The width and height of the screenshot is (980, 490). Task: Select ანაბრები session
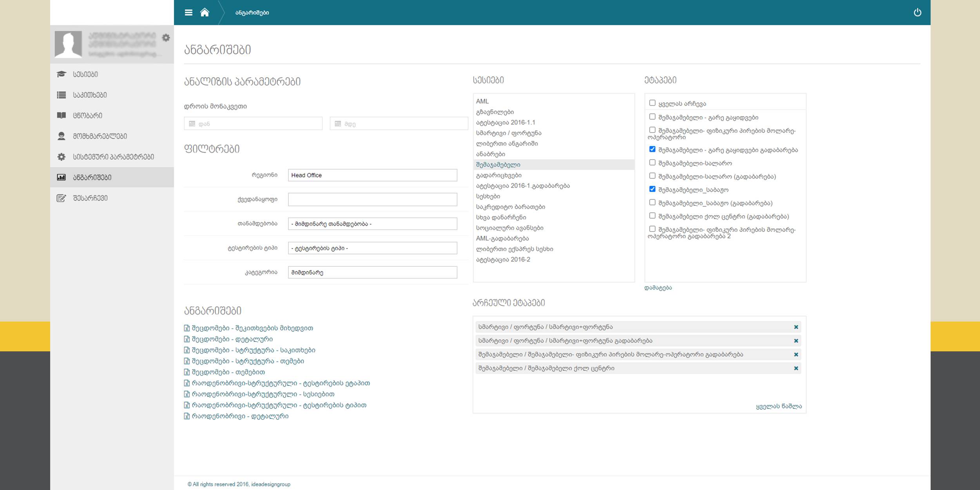[x=554, y=154]
